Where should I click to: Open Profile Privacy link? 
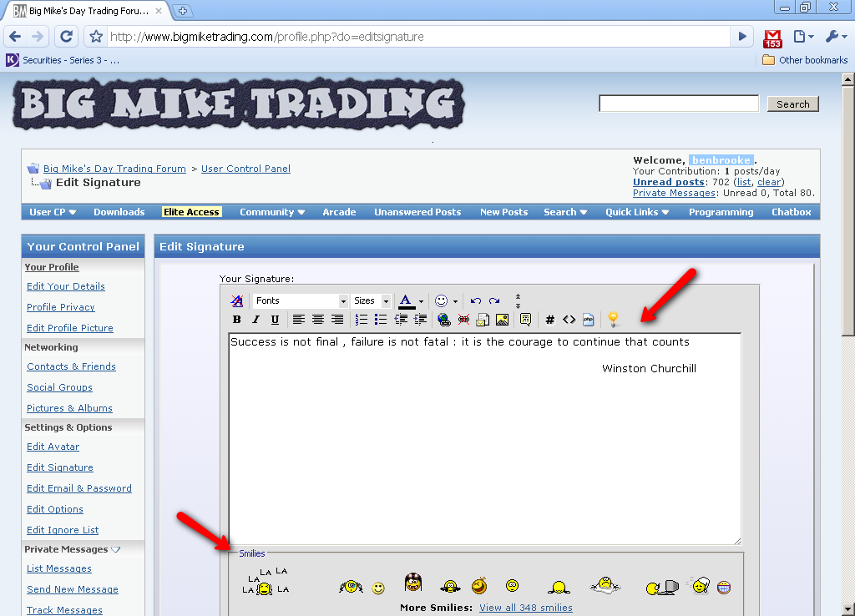click(60, 307)
